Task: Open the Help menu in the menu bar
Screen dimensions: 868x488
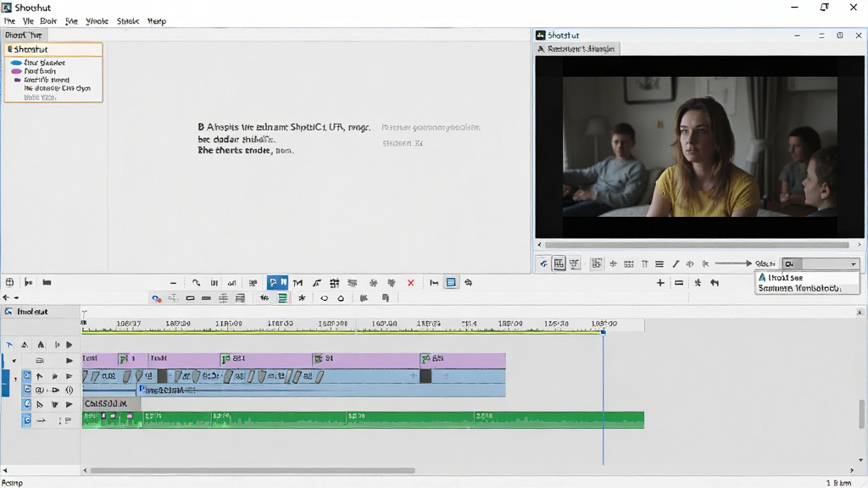Action: click(x=157, y=21)
